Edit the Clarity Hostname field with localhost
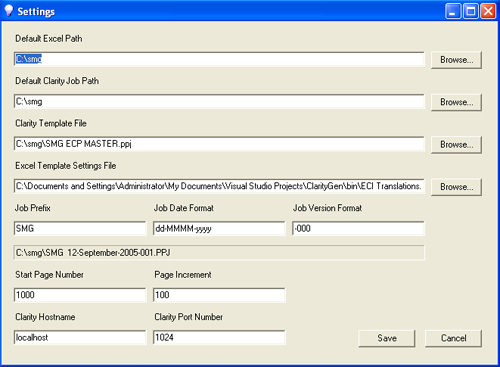500x367 pixels. click(80, 337)
